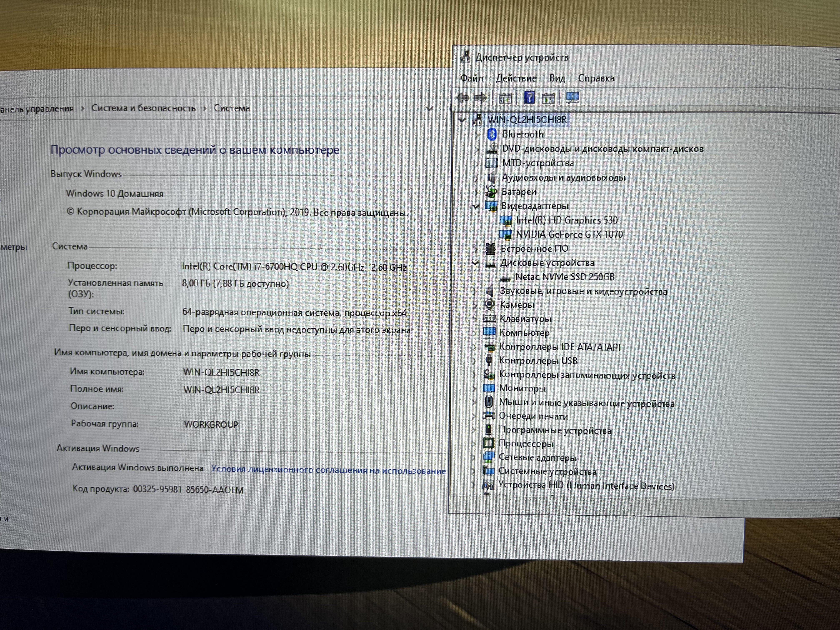This screenshot has width=840, height=630.
Task: Collapse the Видеоадаптеры category
Action: (476, 206)
